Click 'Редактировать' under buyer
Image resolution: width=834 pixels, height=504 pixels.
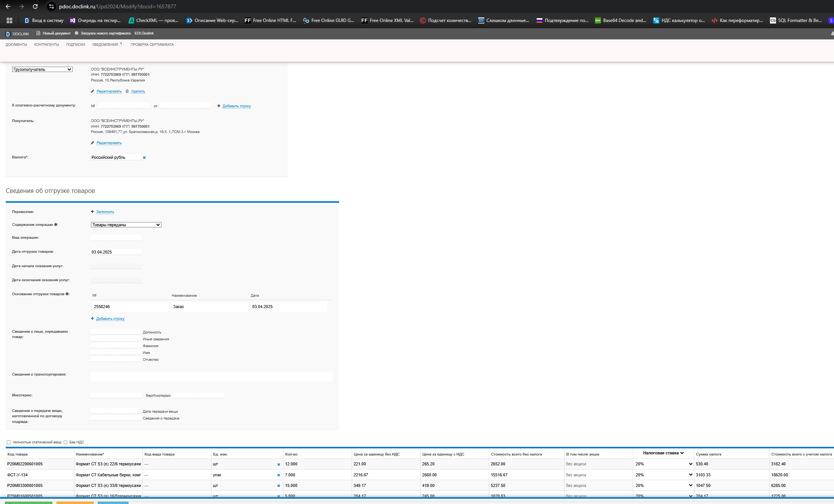[109, 143]
